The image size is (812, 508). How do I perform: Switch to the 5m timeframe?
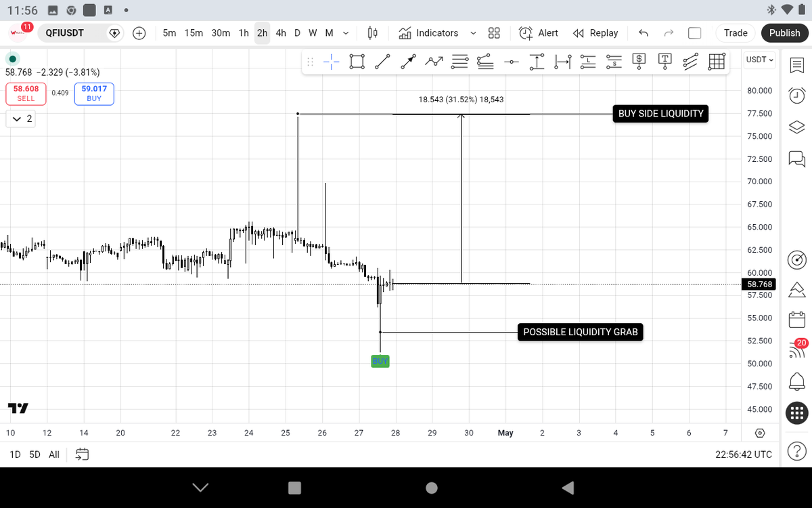pyautogui.click(x=169, y=33)
